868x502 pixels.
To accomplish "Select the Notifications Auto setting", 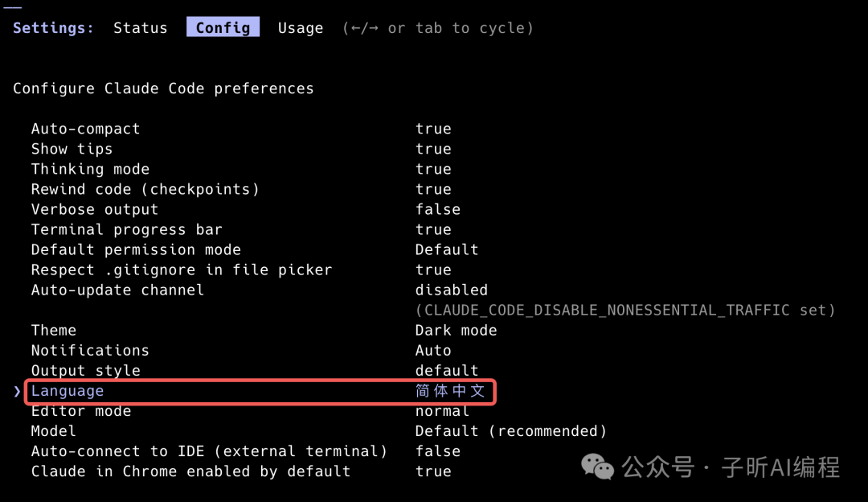I will 433,351.
